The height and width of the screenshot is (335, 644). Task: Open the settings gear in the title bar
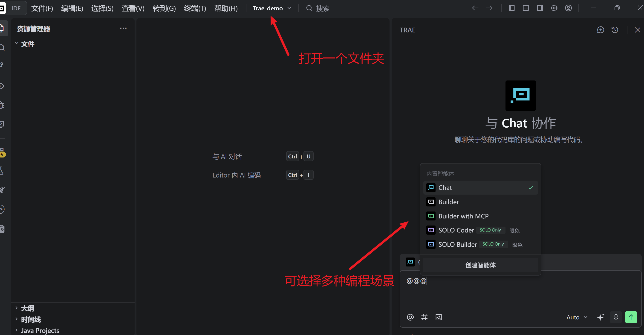pos(554,8)
